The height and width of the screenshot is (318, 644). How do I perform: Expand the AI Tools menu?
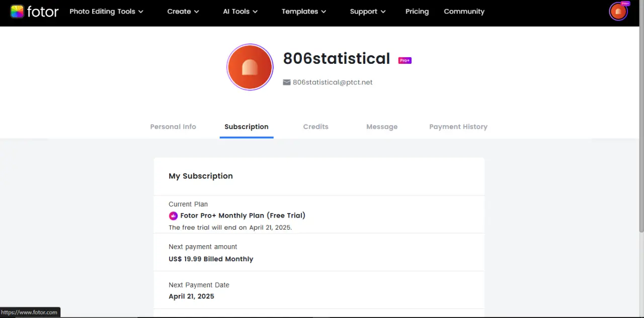tap(240, 12)
